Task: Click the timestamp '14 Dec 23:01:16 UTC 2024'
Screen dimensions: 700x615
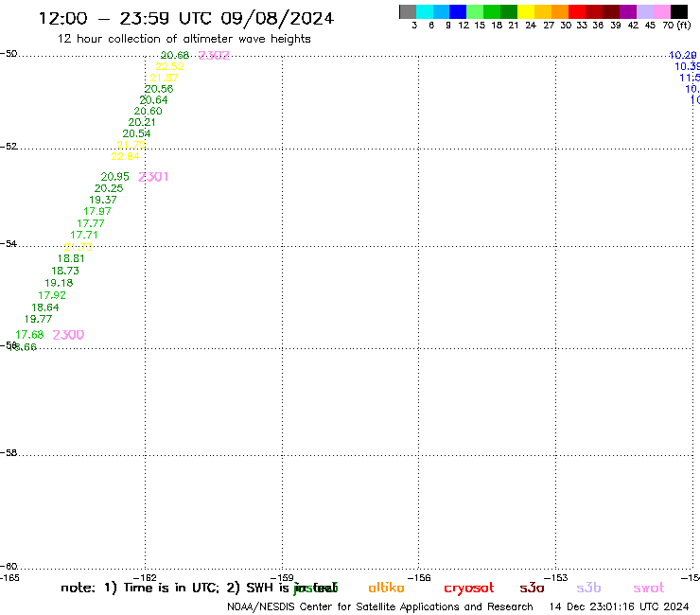Action: tap(620, 606)
